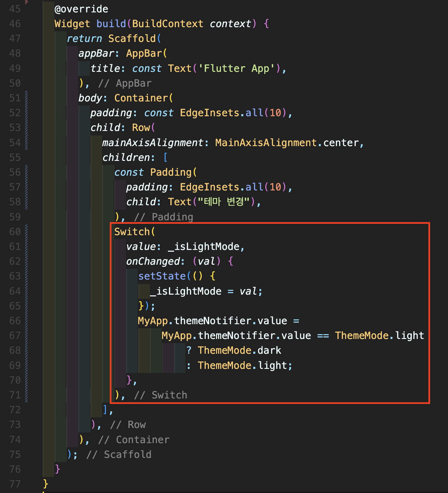
Task: Click the // AppBar closing comment
Action: [125, 83]
